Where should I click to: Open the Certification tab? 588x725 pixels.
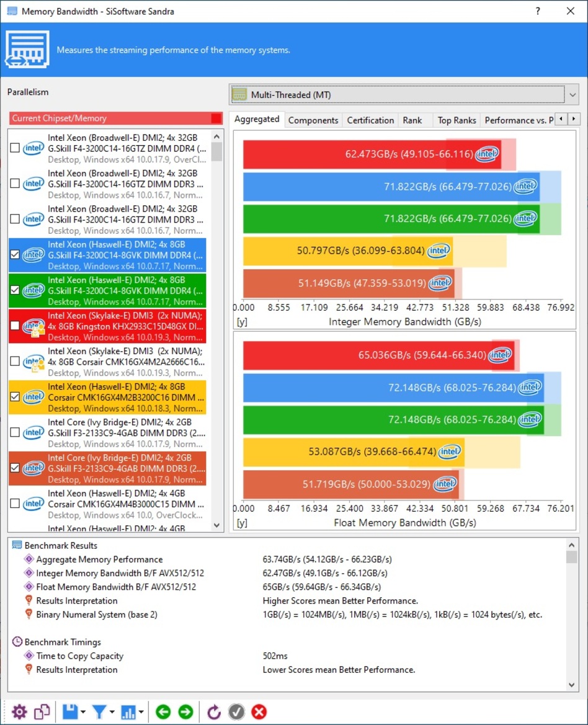(x=370, y=120)
